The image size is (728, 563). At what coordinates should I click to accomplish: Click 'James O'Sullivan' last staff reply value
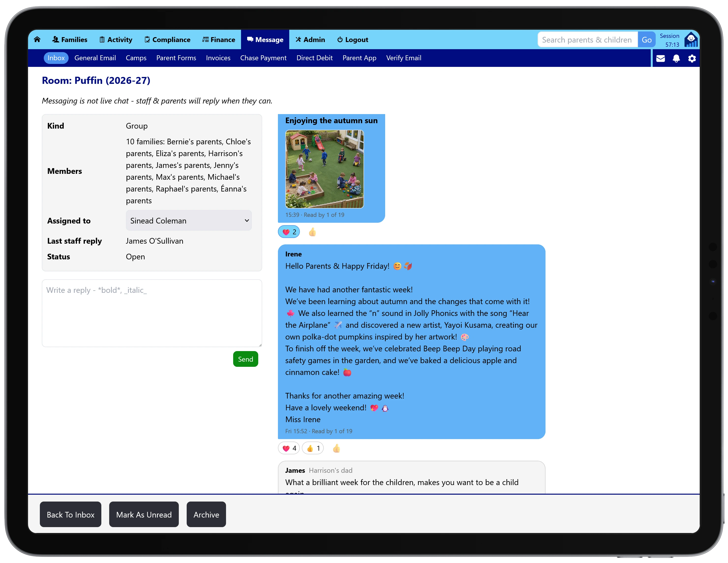click(x=154, y=241)
